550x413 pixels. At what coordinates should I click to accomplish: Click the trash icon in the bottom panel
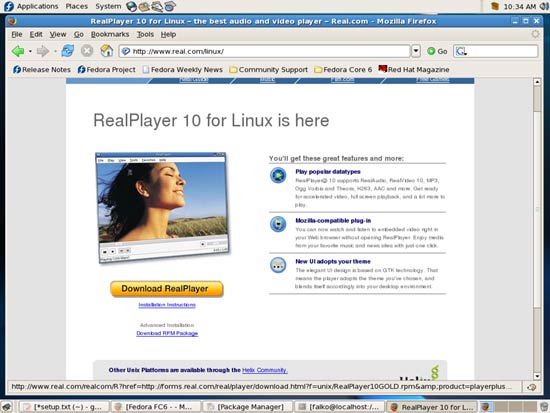click(543, 407)
